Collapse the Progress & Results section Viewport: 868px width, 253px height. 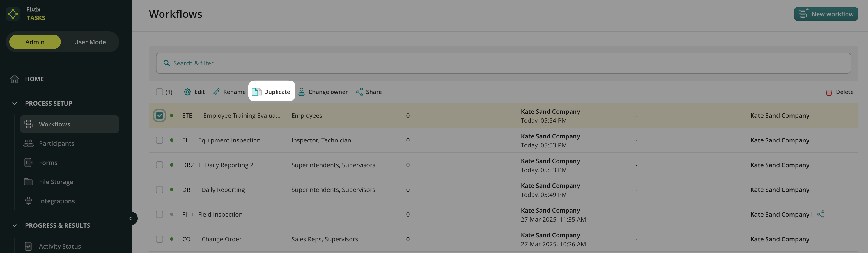pyautogui.click(x=15, y=225)
